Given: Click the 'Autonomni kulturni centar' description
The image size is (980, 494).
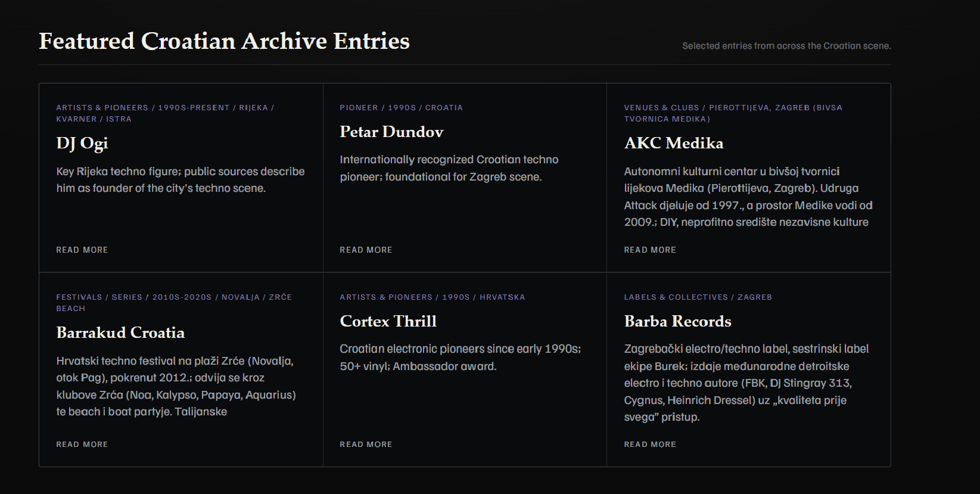Looking at the screenshot, I should click(x=748, y=197).
